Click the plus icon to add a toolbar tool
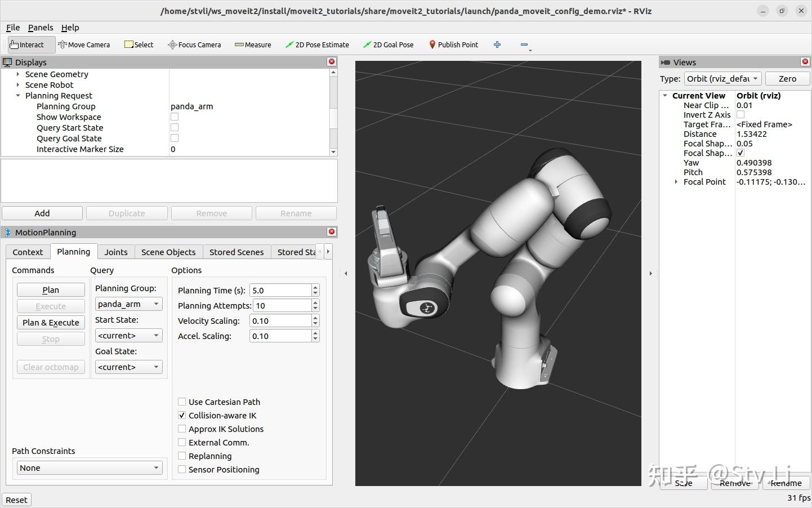This screenshot has width=812, height=508. [497, 44]
